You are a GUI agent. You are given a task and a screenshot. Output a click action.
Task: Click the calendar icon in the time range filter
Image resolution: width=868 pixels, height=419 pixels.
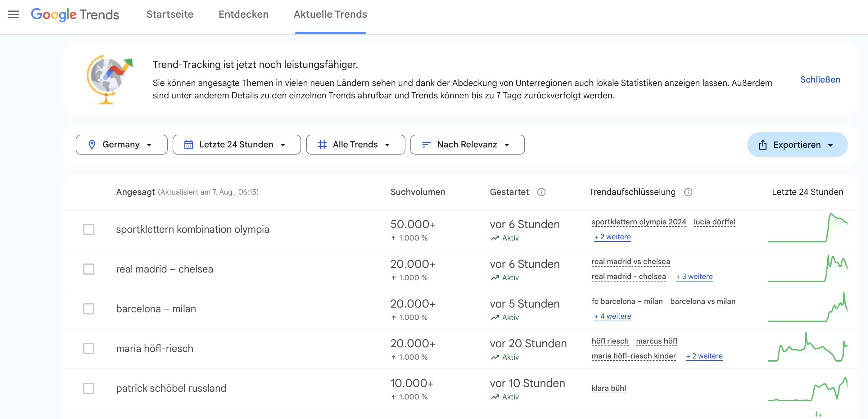189,145
